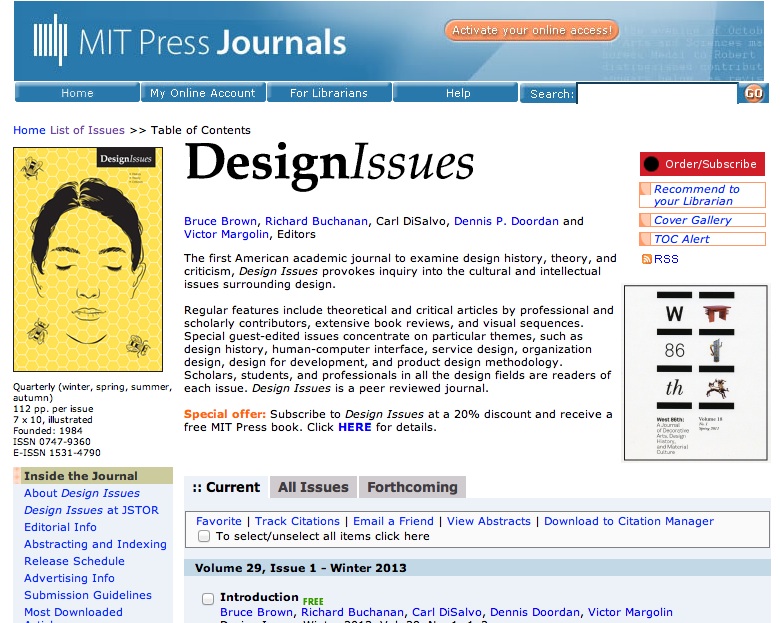Sign up for TOC Alert
The width and height of the screenshot is (780, 623).
coord(681,239)
